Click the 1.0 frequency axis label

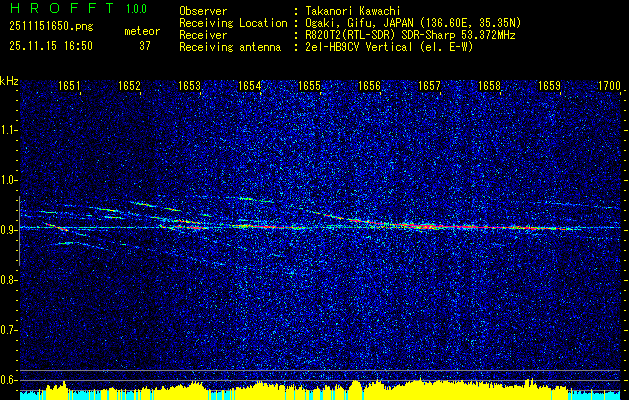coord(8,180)
